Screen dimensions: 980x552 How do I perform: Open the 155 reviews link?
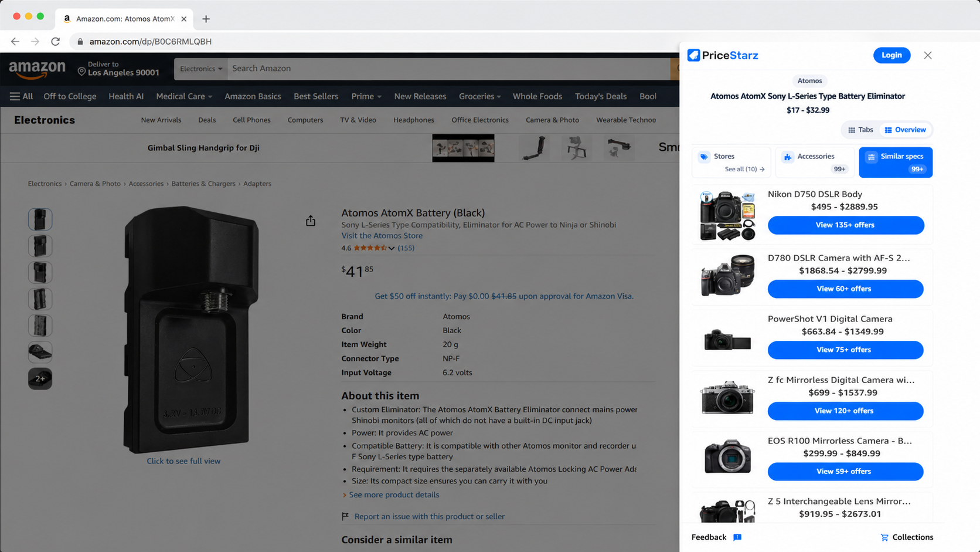point(406,248)
